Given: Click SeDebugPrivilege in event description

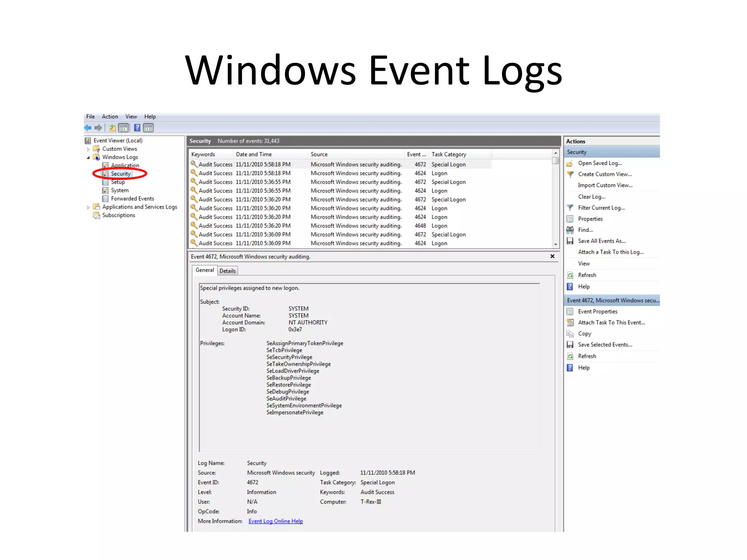Looking at the screenshot, I should 287,392.
